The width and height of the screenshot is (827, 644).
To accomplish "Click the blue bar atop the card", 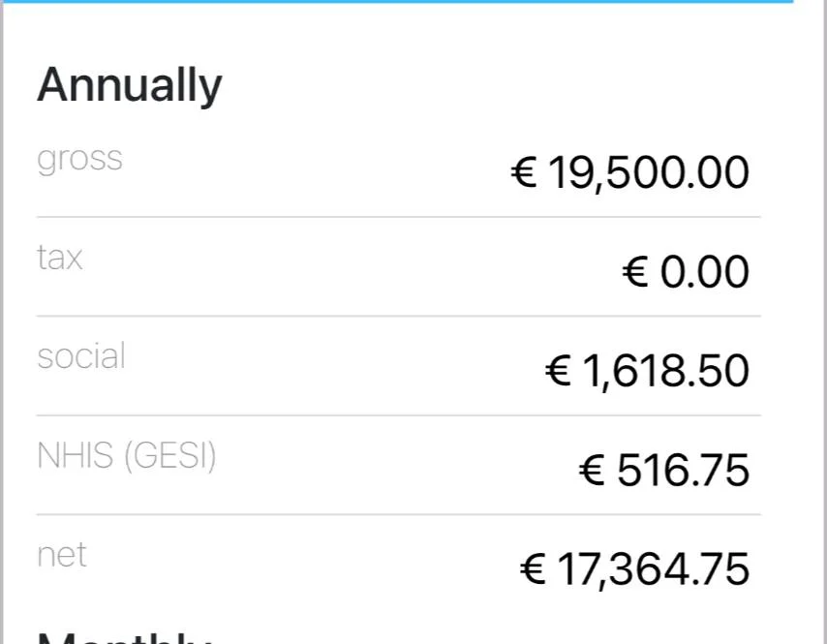I will tap(397, 2).
